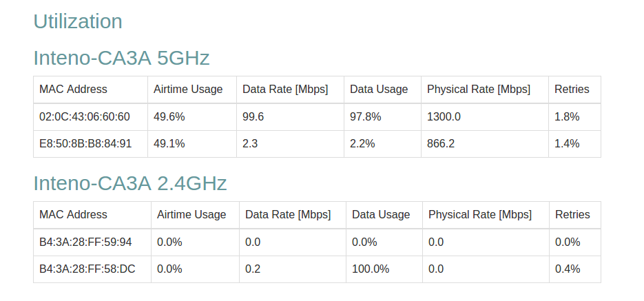
Task: Click Retries header in the 5GHz table
Action: (x=572, y=90)
